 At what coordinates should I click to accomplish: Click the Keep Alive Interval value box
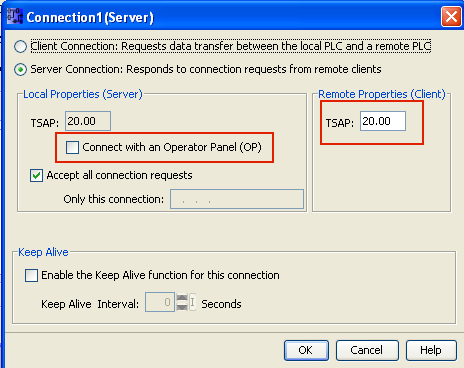pos(160,302)
